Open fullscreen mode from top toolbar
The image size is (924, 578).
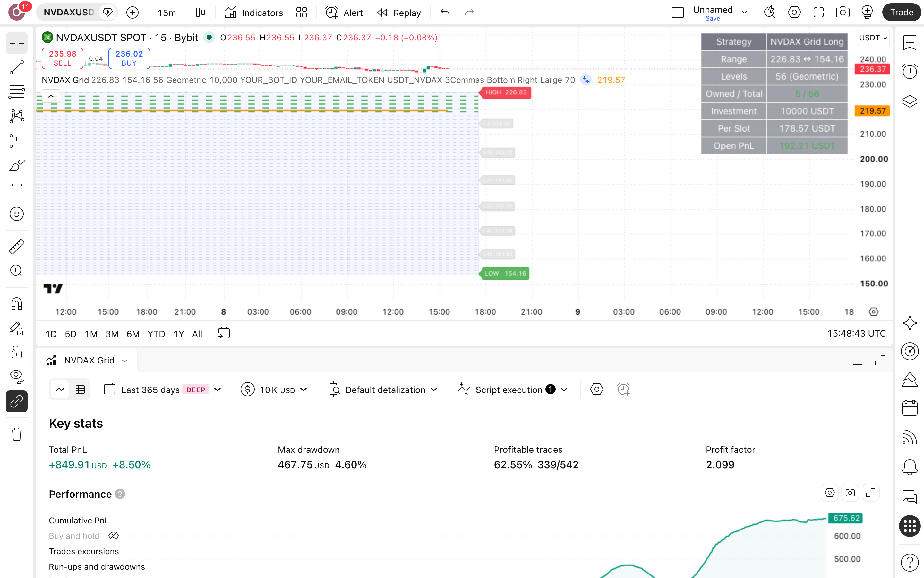(x=818, y=13)
